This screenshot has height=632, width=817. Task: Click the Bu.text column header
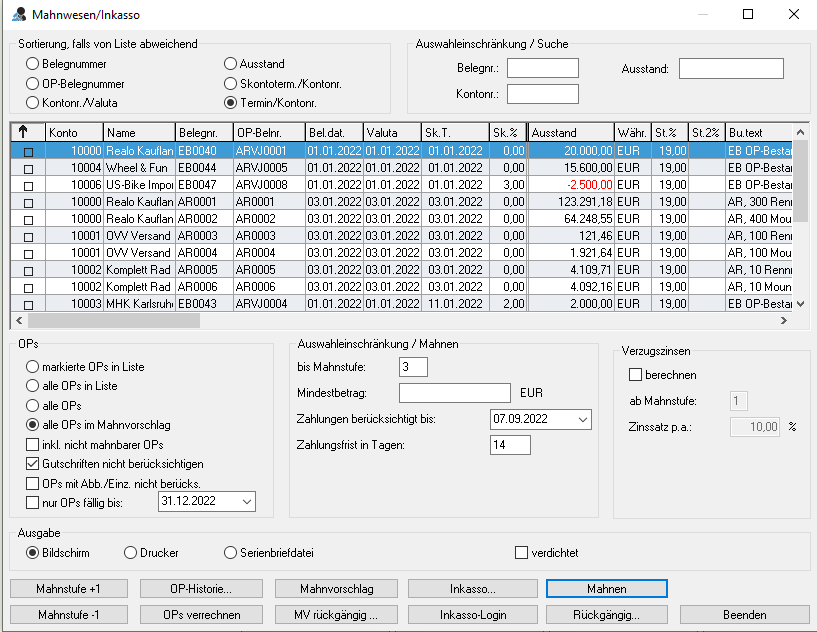tap(759, 132)
